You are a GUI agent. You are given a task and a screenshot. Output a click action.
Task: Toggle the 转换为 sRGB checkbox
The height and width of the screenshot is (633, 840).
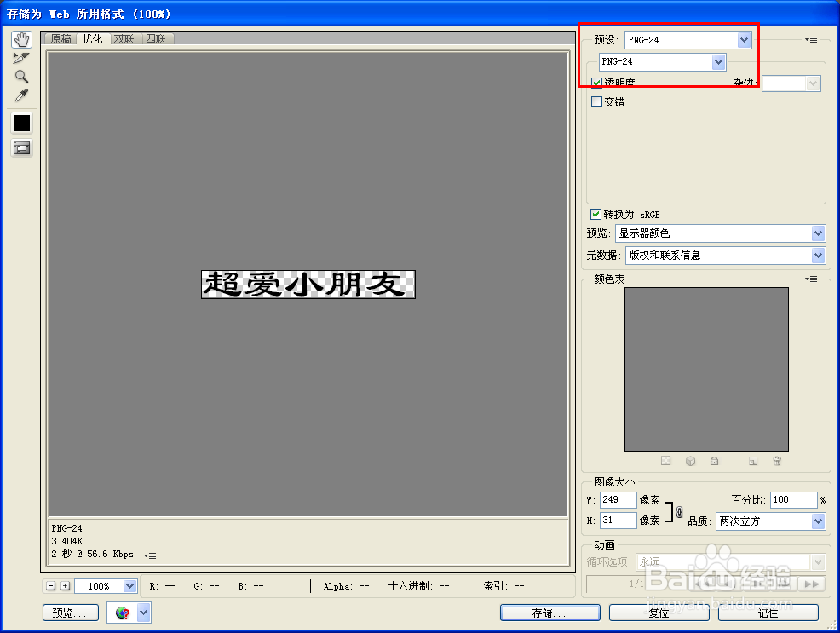click(x=595, y=214)
